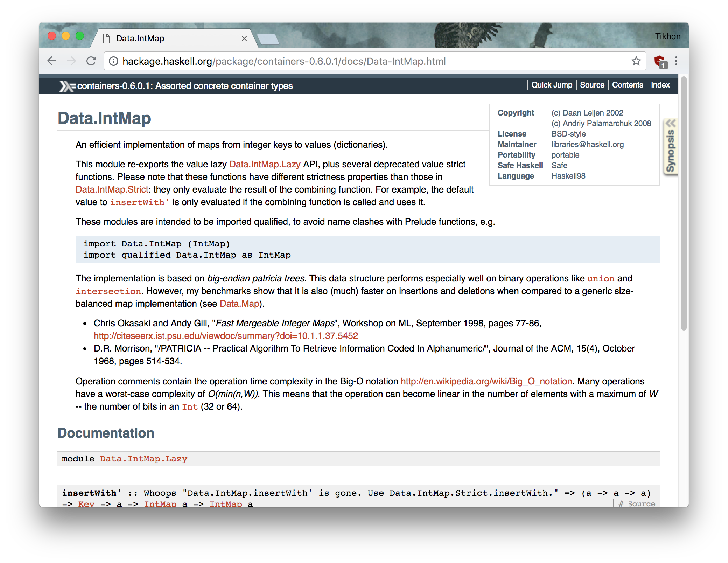Expand the Synopsis side panel
Viewport: 728px width, 563px height.
pos(671,147)
